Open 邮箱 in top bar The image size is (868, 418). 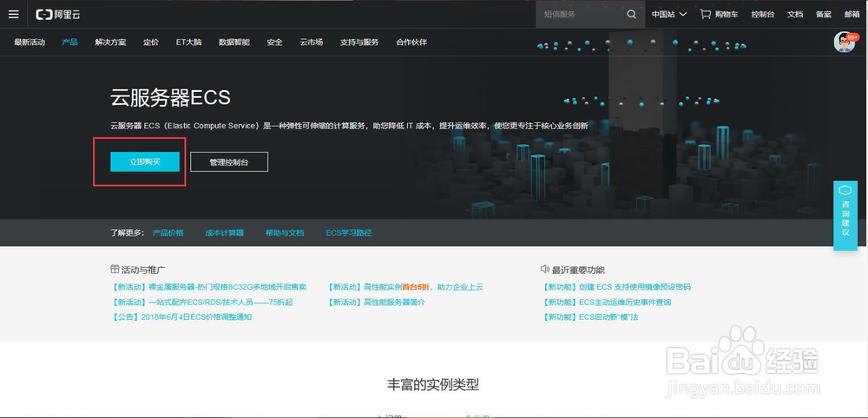click(x=852, y=15)
